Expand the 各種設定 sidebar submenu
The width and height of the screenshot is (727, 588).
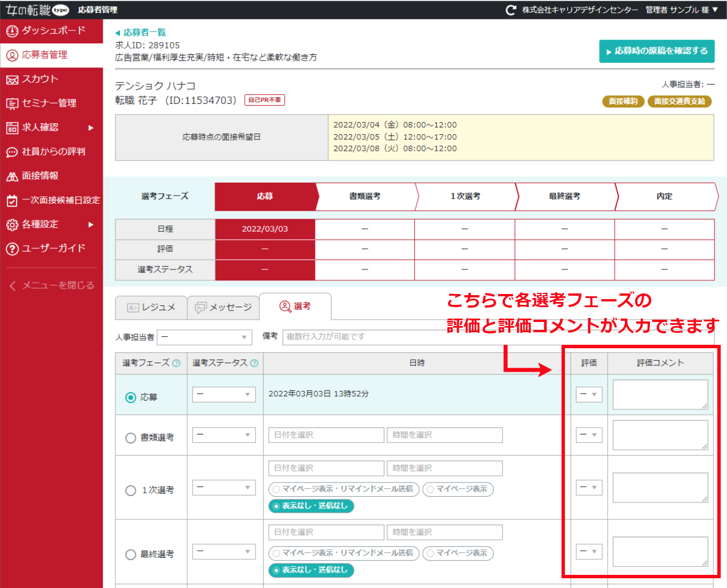coord(91,225)
